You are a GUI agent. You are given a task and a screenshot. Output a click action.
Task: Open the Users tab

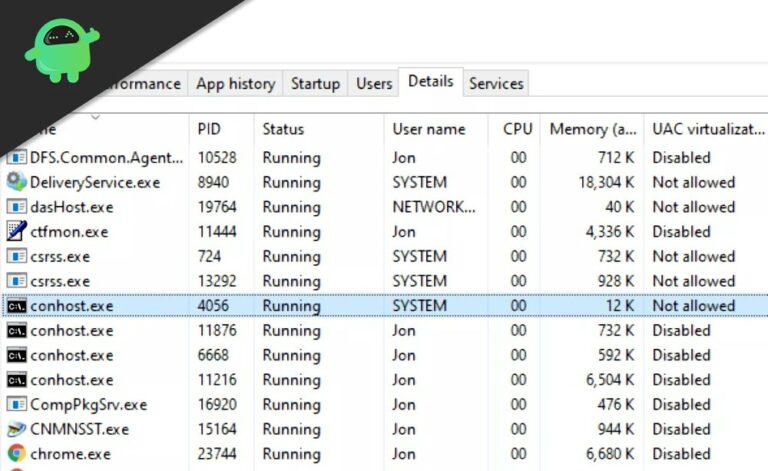(374, 84)
